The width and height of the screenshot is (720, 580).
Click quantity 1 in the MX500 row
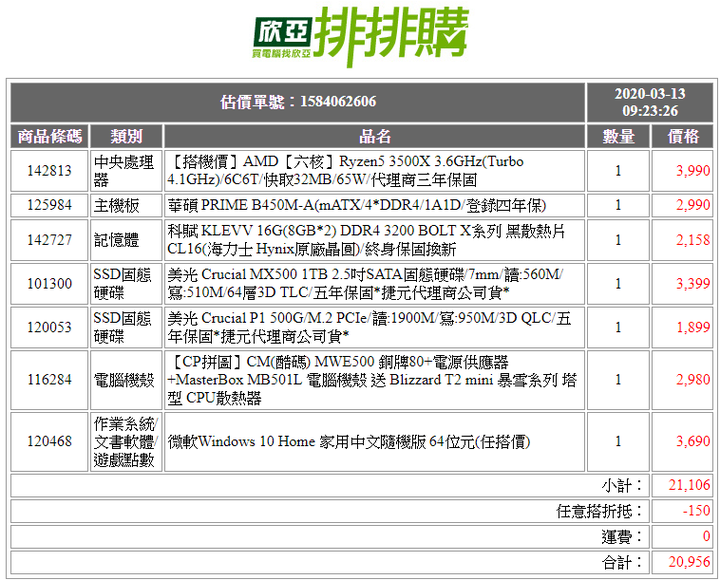tap(618, 283)
